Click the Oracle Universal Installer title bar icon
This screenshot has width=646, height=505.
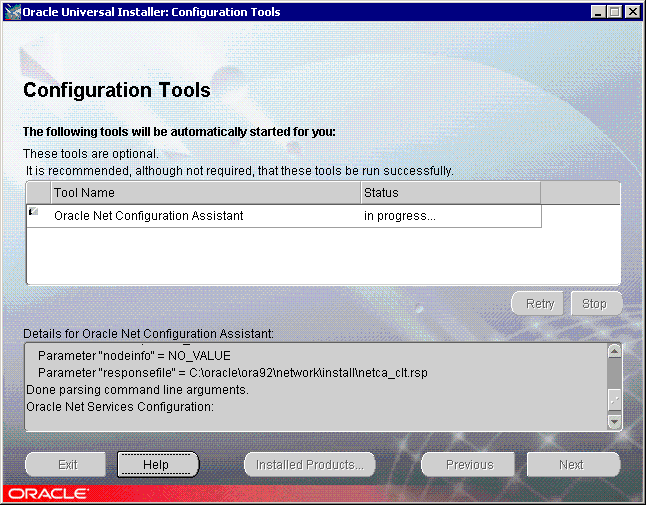[12, 12]
